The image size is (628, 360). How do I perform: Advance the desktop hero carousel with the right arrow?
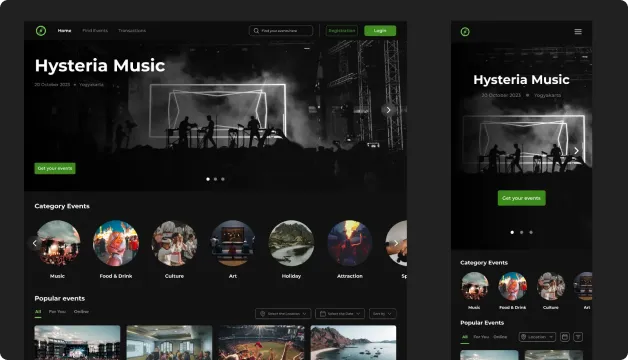(x=388, y=110)
